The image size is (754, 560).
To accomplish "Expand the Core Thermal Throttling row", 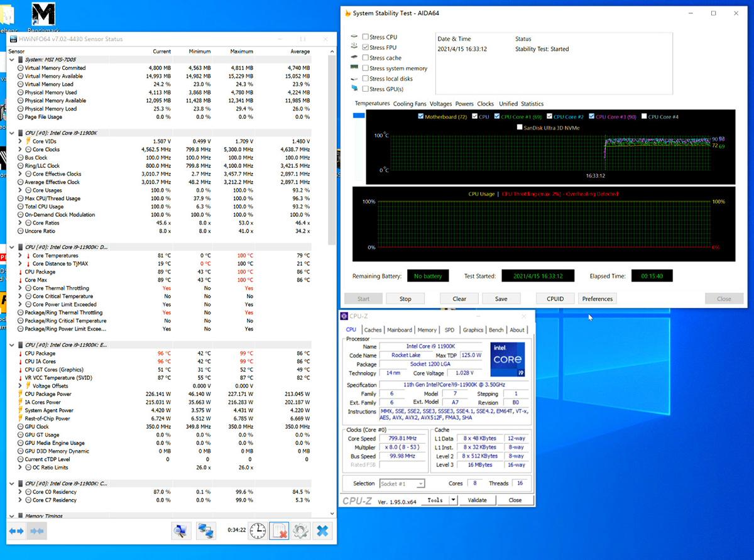I will [21, 288].
